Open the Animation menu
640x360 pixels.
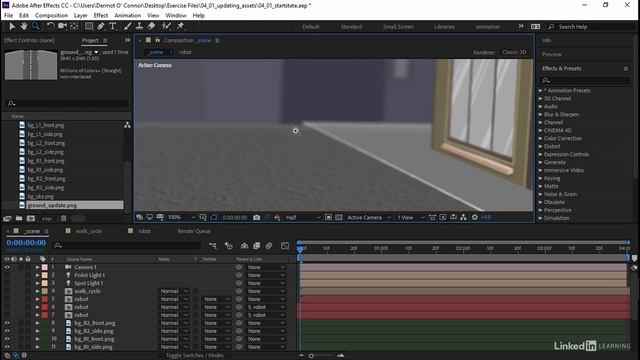[127, 16]
